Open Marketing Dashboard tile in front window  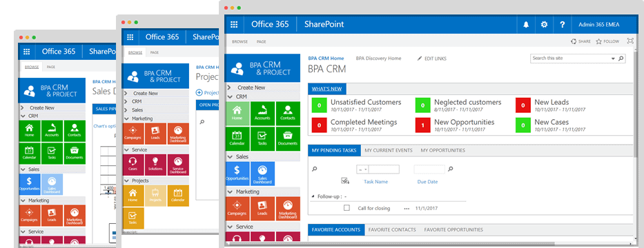288,208
